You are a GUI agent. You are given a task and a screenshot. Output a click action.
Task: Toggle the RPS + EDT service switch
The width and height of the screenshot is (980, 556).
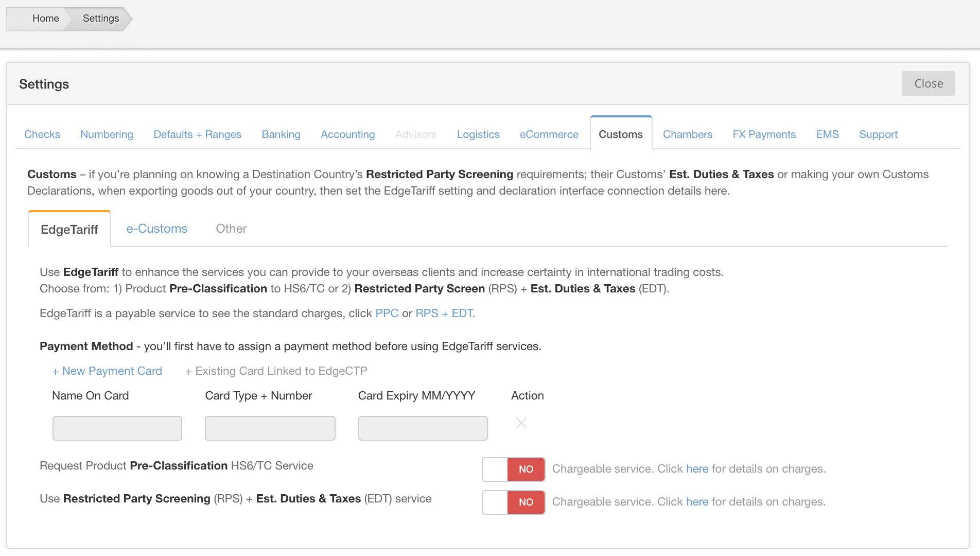click(514, 502)
